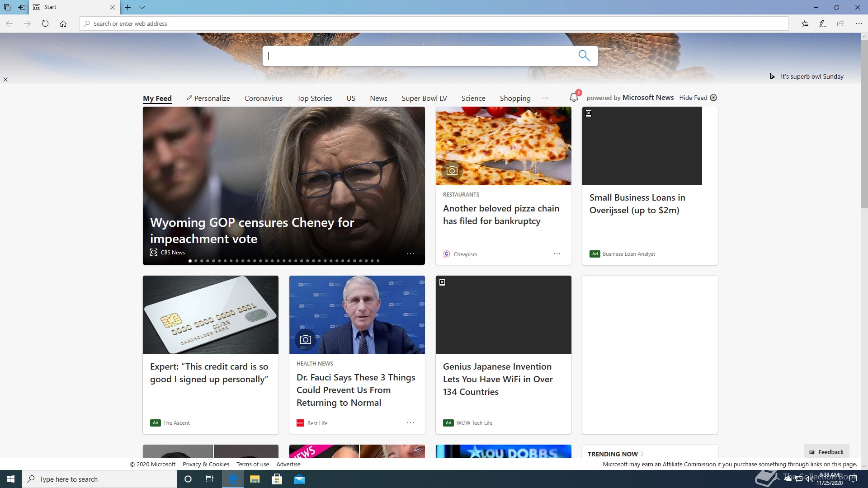Click the page vertical scrollbar
This screenshot has height=488, width=868.
864,124
